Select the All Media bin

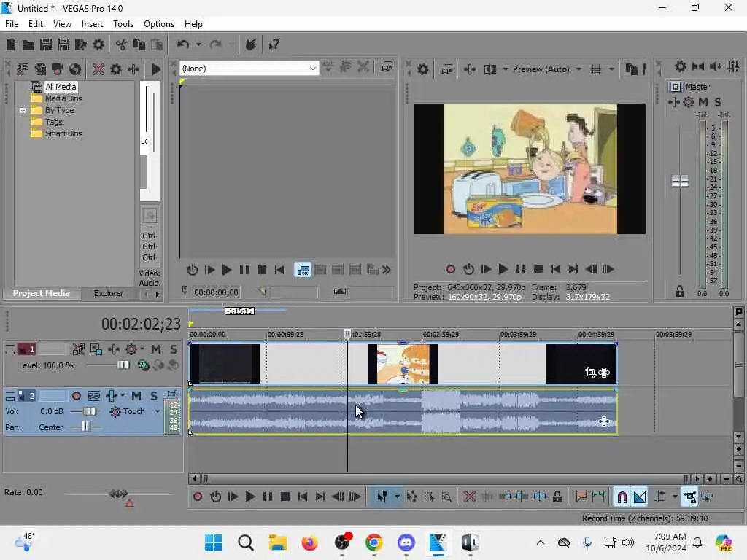(x=61, y=87)
